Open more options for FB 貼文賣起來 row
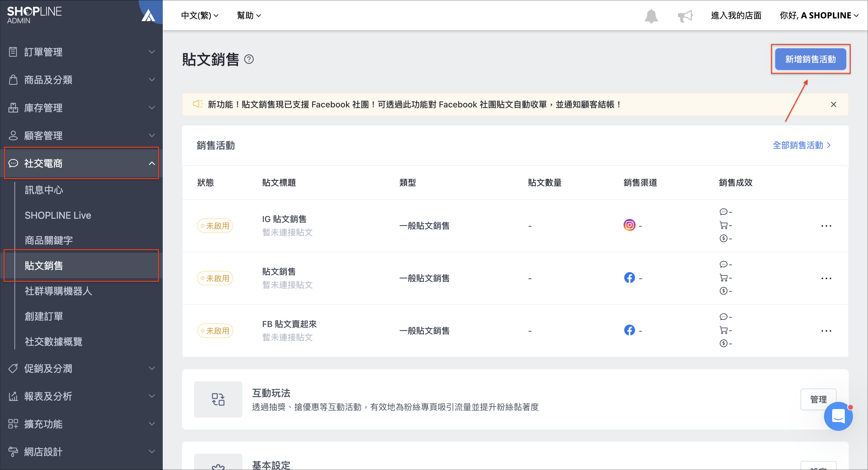 click(x=826, y=331)
